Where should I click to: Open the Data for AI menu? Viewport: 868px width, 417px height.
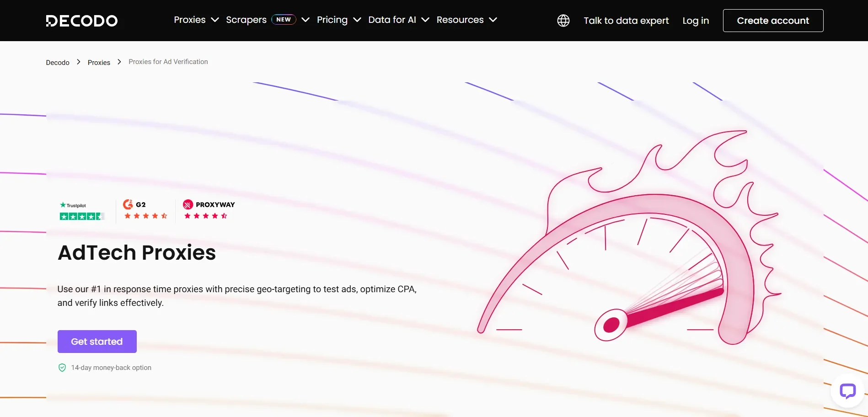pos(398,20)
